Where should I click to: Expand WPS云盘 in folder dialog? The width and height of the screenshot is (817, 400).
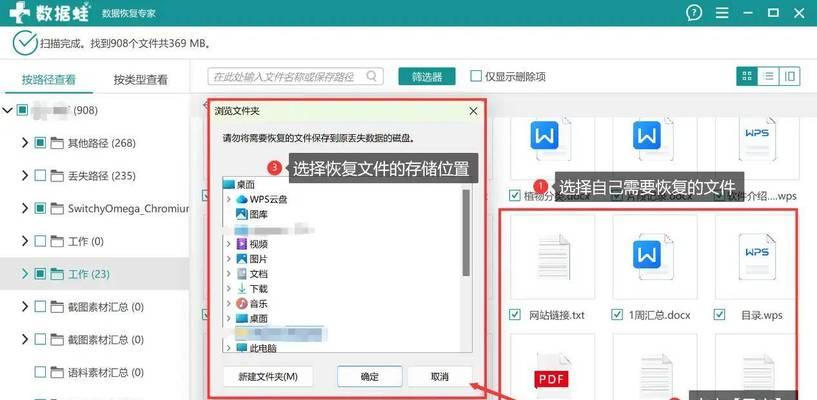point(229,199)
